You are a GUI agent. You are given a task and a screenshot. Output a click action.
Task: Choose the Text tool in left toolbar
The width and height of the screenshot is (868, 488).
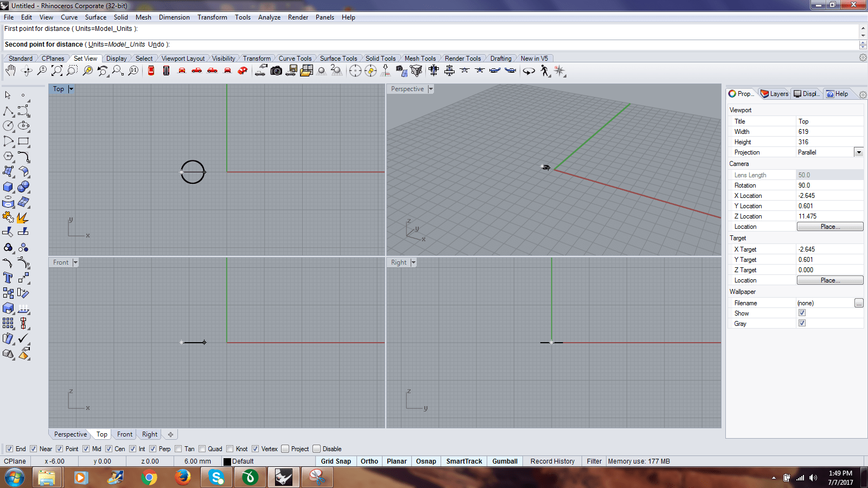point(8,278)
